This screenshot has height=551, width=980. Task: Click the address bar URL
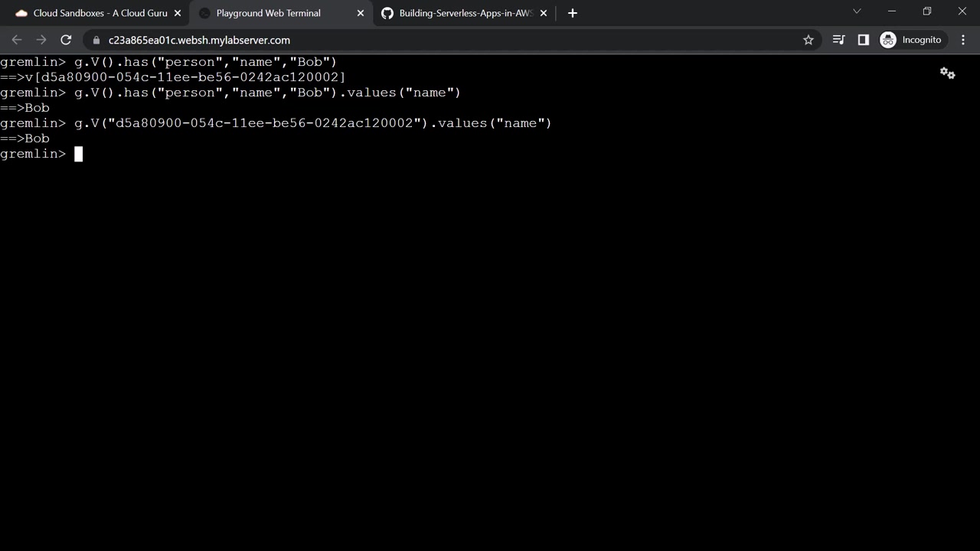(199, 40)
